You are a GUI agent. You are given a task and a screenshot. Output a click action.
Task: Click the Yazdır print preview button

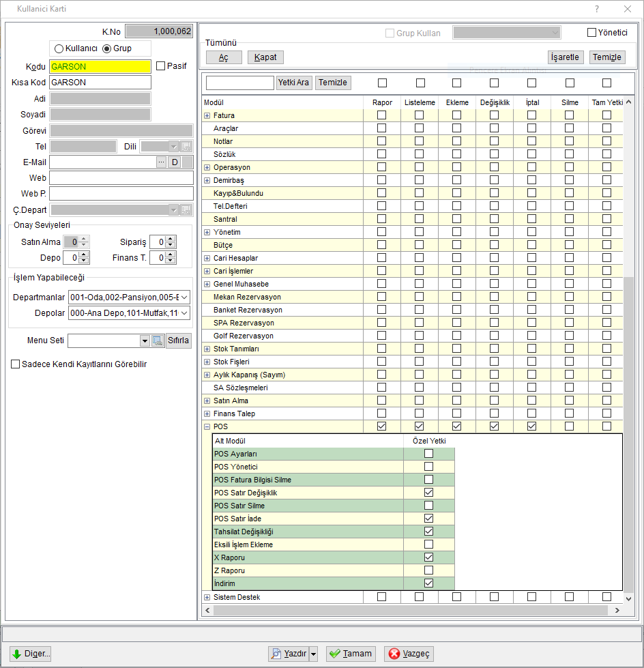point(289,654)
